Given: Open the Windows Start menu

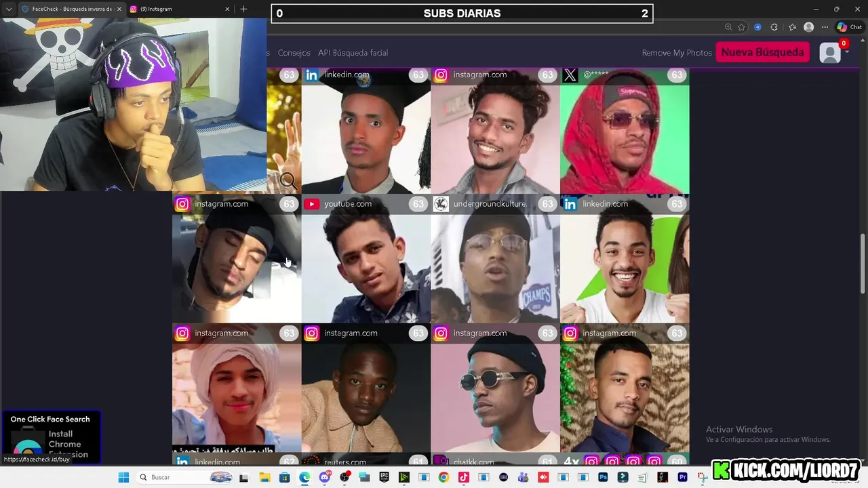Looking at the screenshot, I should click(x=123, y=477).
